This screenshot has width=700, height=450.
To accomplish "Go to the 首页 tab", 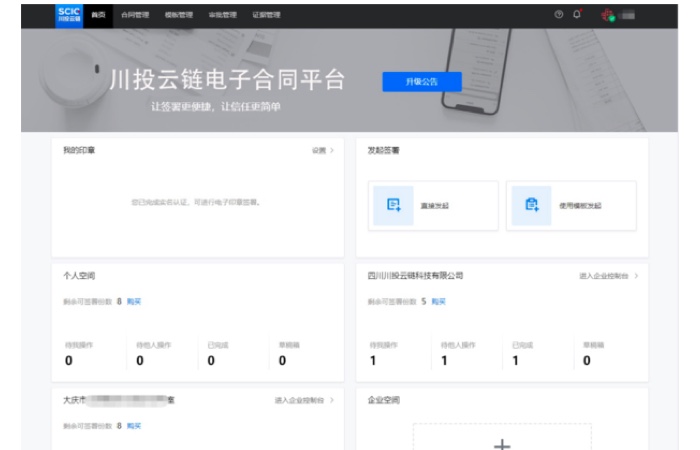I will (98, 15).
